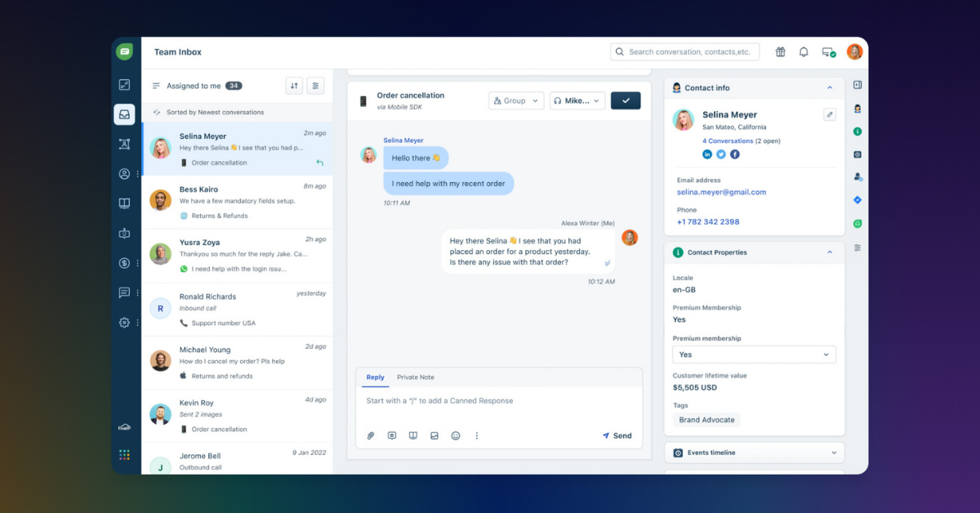Click the gift icon in top bar
Image resolution: width=980 pixels, height=513 pixels.
click(780, 52)
